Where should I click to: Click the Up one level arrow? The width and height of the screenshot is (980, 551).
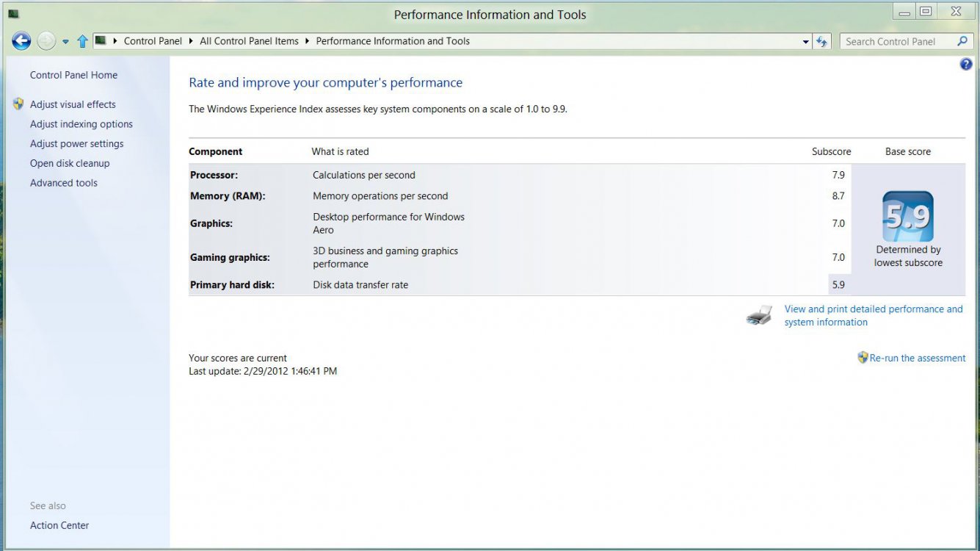(x=82, y=42)
